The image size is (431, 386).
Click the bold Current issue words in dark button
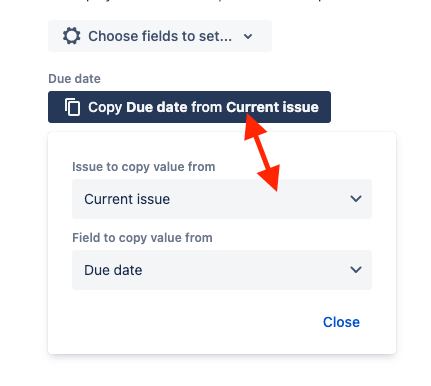point(272,107)
